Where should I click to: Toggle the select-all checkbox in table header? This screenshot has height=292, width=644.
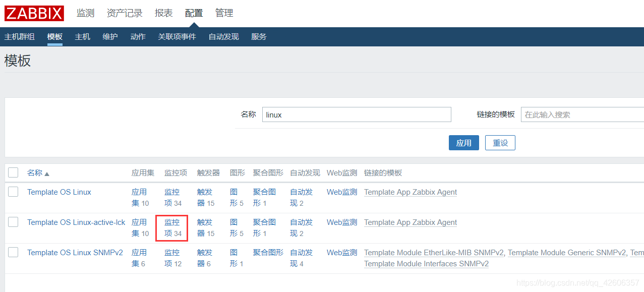point(13,172)
